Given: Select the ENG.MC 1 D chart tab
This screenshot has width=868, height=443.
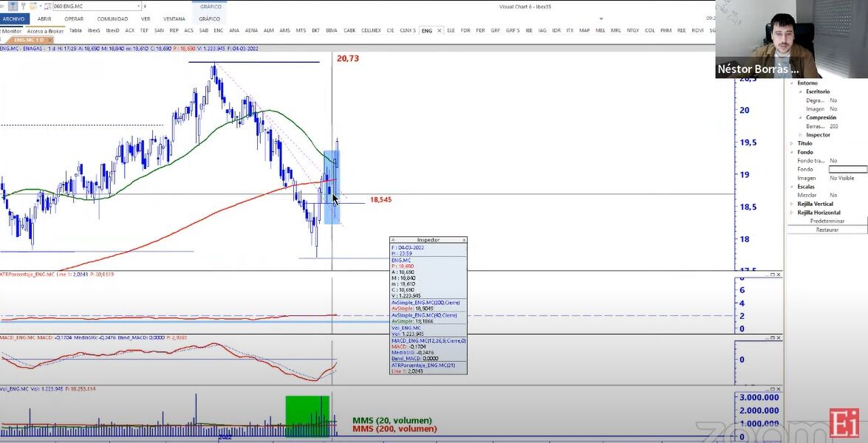Looking at the screenshot, I should (x=29, y=40).
